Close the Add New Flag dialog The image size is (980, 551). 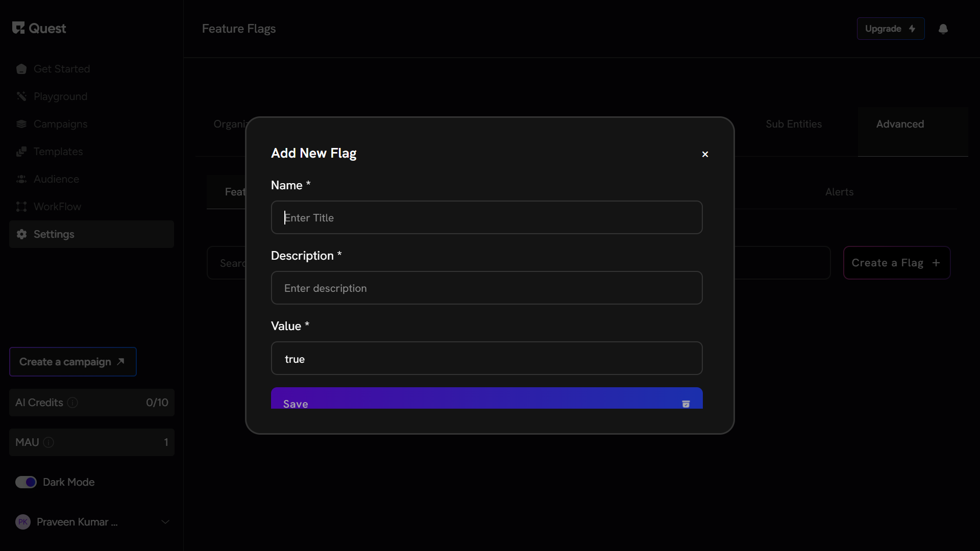point(705,154)
